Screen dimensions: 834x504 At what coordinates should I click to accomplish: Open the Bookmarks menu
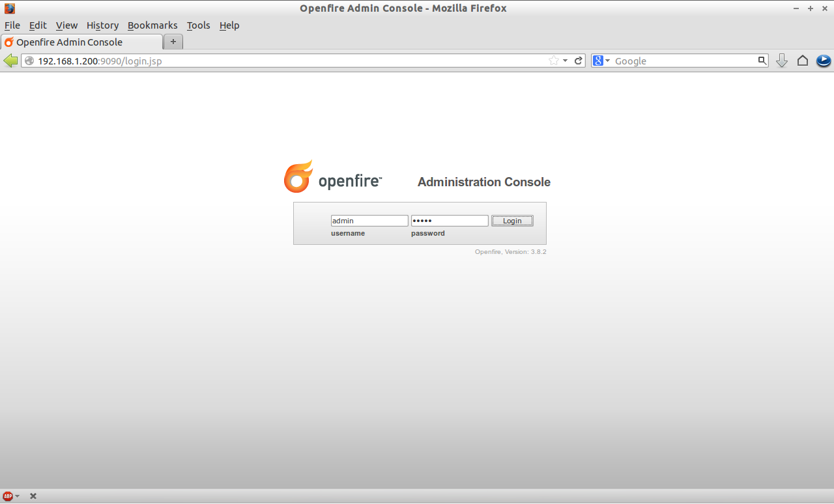pos(152,25)
